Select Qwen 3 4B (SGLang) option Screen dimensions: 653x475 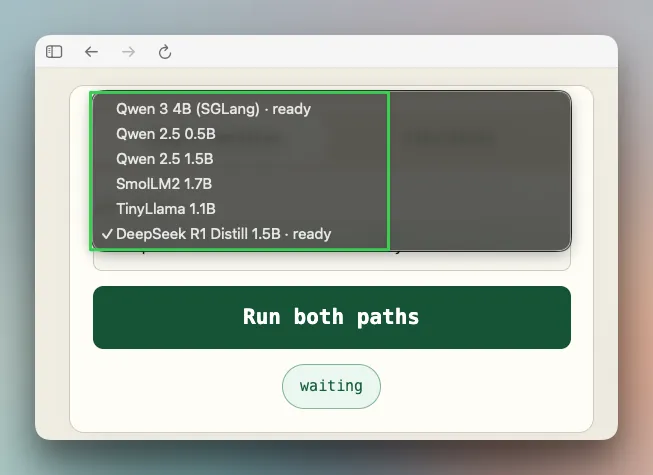point(331,109)
